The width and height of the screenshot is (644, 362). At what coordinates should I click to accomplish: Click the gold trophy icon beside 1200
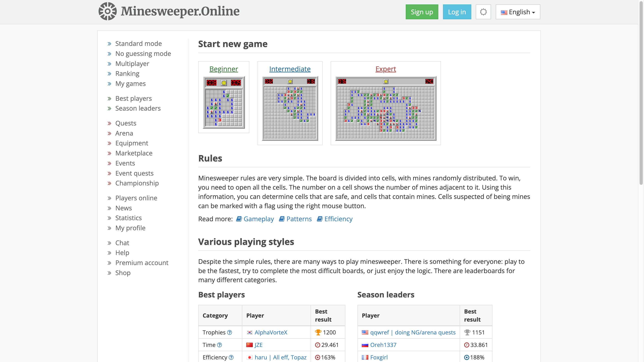pos(318,332)
